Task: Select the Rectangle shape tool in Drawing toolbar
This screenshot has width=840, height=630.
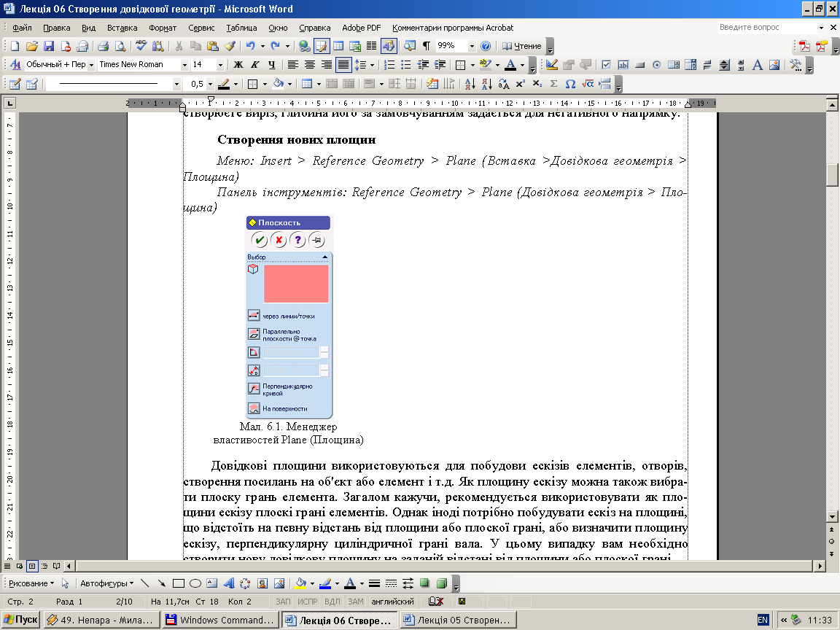Action: tap(179, 583)
